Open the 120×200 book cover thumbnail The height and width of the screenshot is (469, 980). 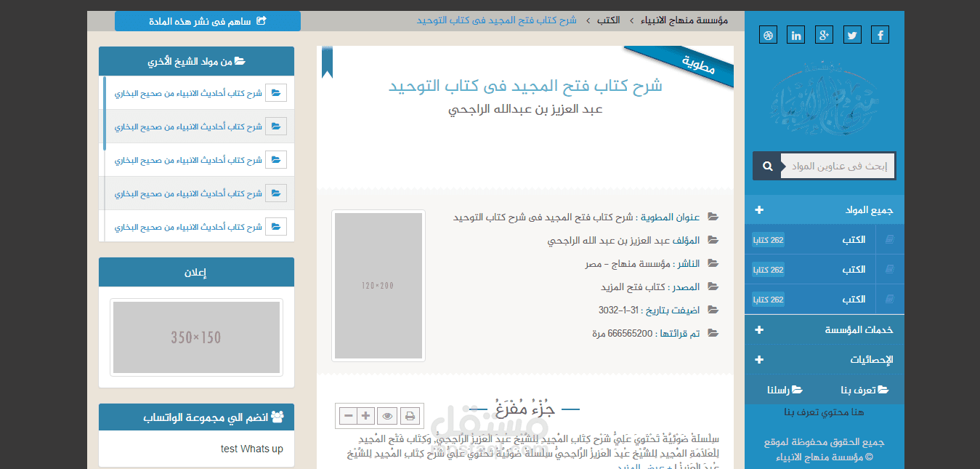378,286
